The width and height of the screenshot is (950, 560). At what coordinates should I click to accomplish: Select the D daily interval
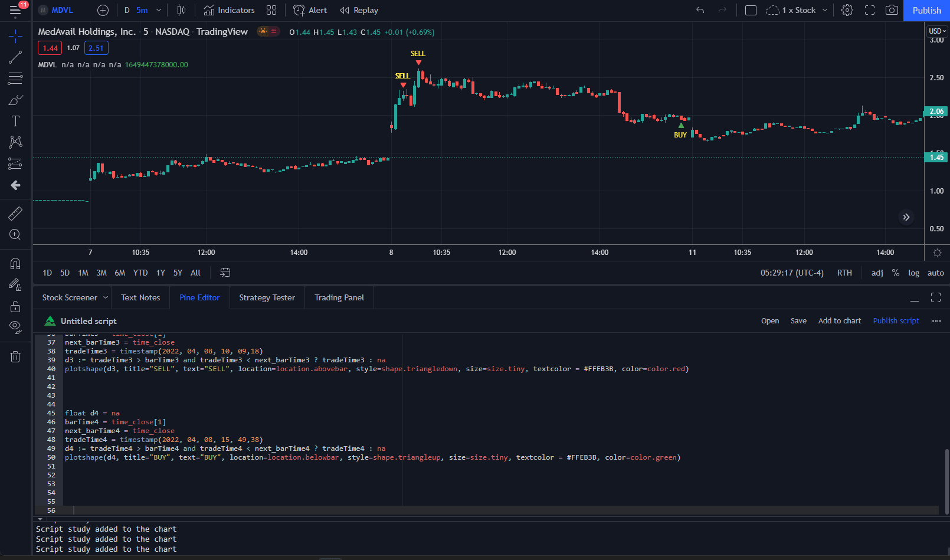click(127, 11)
